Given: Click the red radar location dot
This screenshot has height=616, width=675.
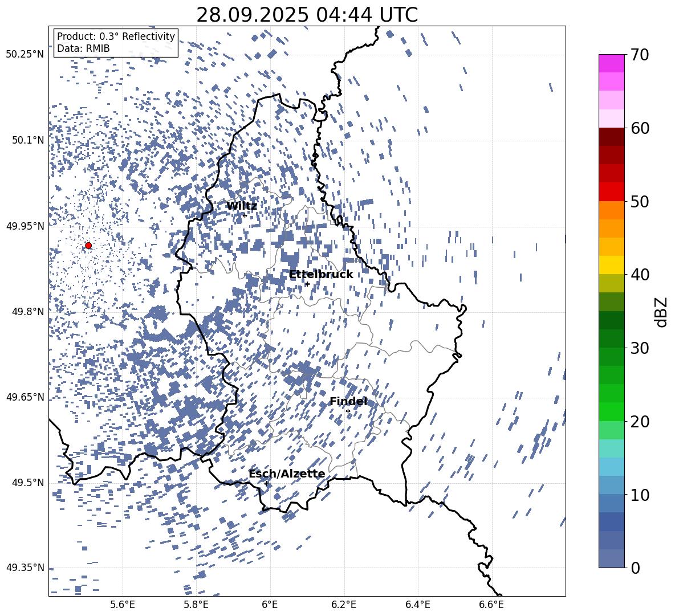Looking at the screenshot, I should [x=88, y=245].
